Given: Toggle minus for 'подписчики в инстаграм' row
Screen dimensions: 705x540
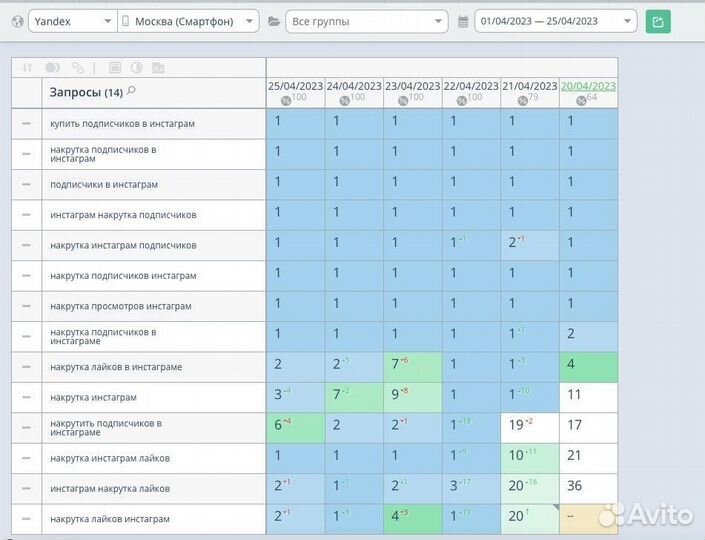Looking at the screenshot, I should click(26, 184).
